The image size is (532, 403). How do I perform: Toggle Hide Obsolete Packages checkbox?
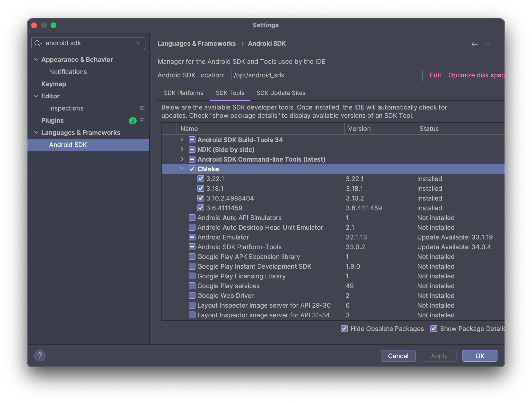[x=344, y=329]
